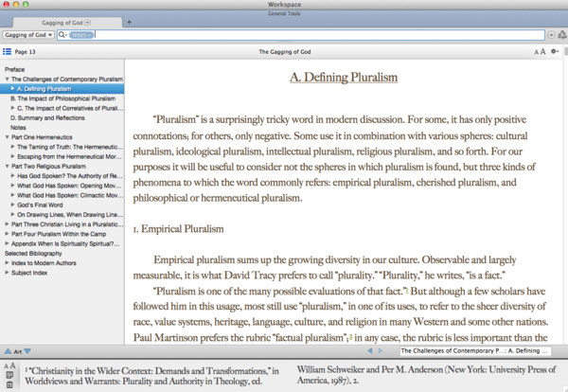568x392 pixels.
Task: Click the A. Defining Pluralism heading
Action: click(x=344, y=77)
